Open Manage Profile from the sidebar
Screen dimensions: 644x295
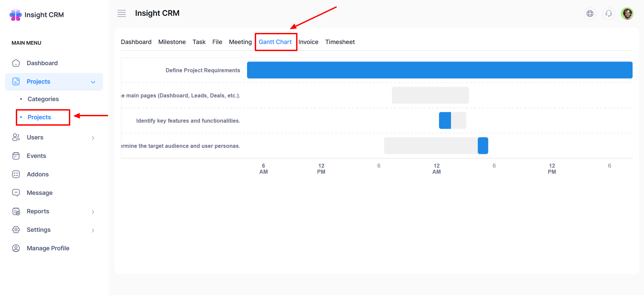(x=48, y=248)
